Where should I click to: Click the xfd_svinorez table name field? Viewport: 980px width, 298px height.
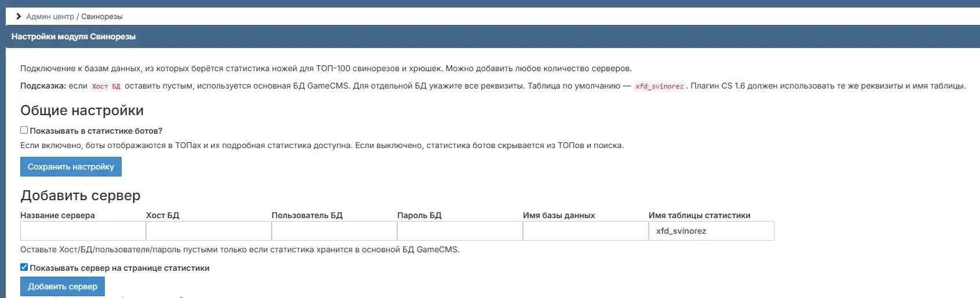point(711,231)
